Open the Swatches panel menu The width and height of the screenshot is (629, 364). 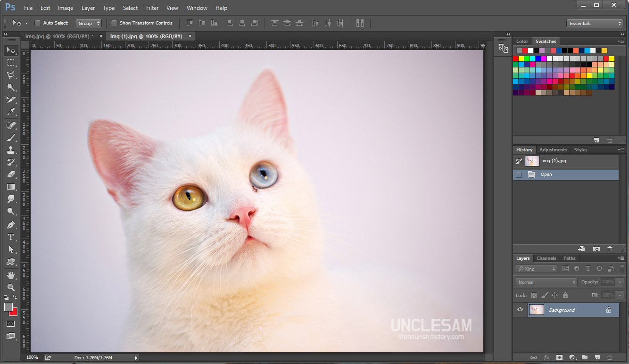621,41
